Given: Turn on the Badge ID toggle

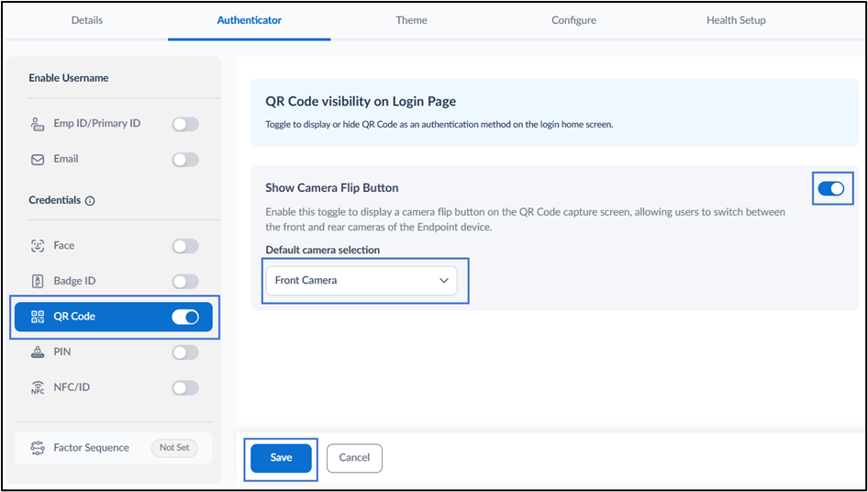Looking at the screenshot, I should [185, 282].
